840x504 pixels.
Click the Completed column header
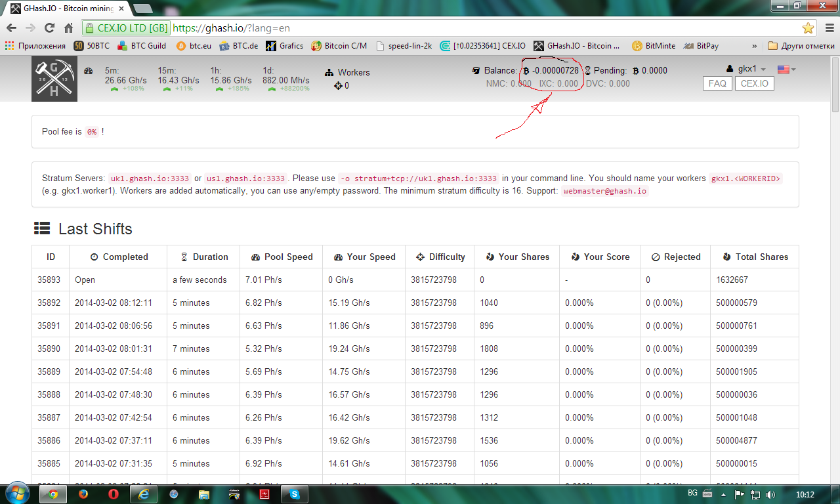(x=118, y=257)
